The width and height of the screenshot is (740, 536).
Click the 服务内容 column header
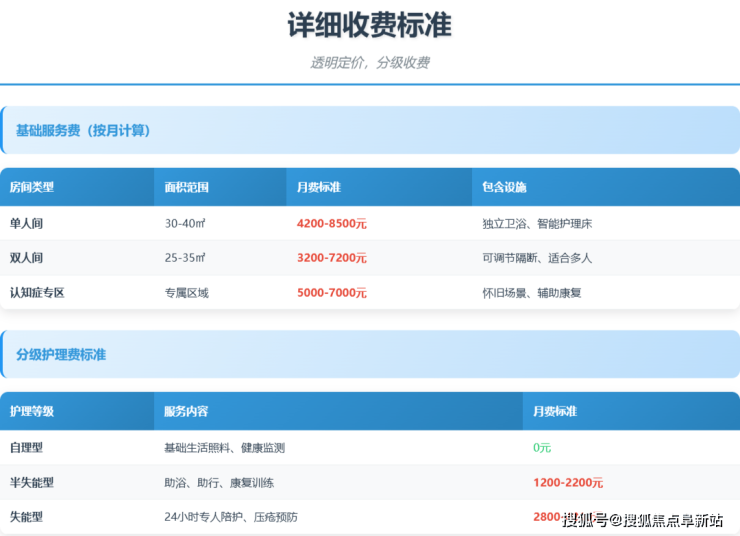click(x=187, y=411)
